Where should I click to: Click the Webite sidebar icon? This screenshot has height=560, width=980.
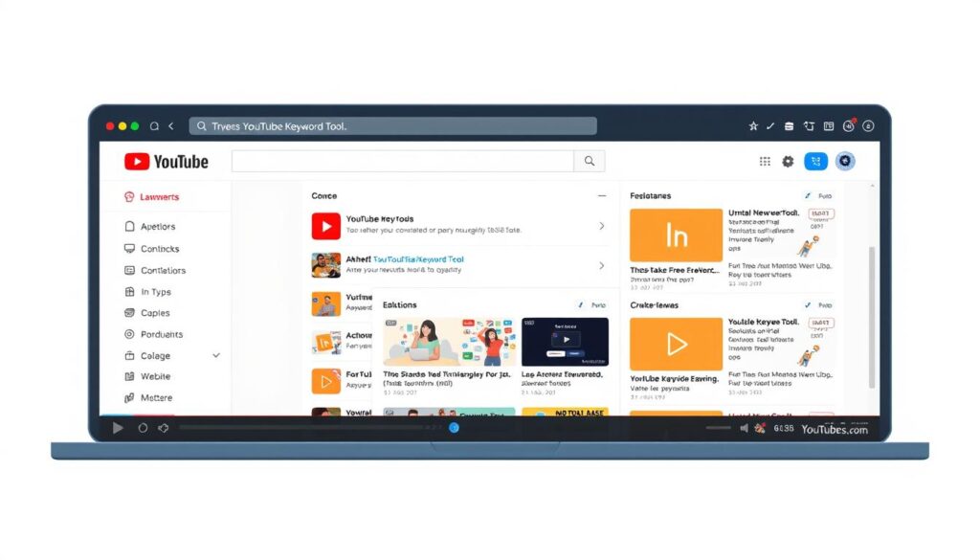coord(129,376)
